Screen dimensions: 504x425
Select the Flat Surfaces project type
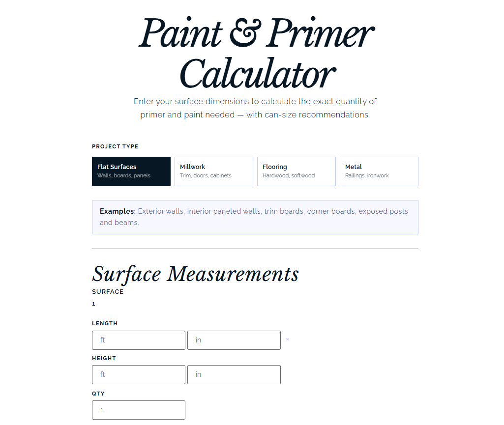click(x=131, y=171)
